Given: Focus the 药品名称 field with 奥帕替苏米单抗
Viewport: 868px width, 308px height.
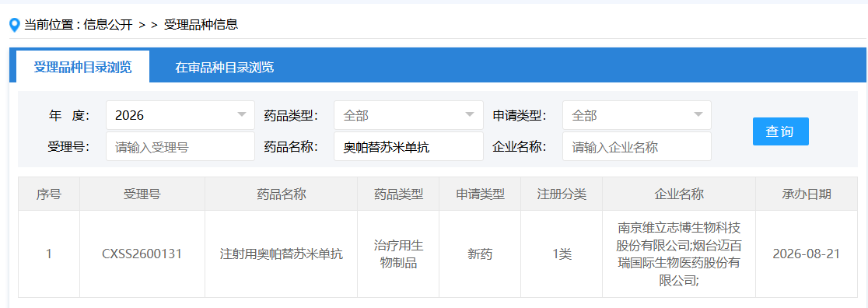Looking at the screenshot, I should coord(408,147).
